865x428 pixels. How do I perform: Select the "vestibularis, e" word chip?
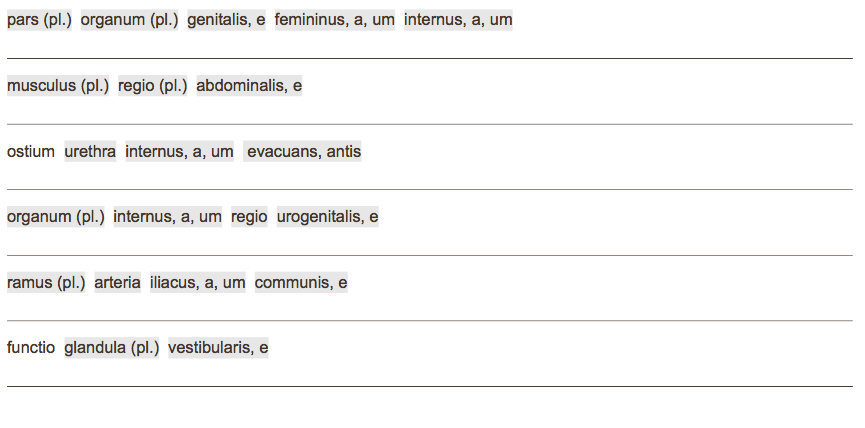pos(218,347)
